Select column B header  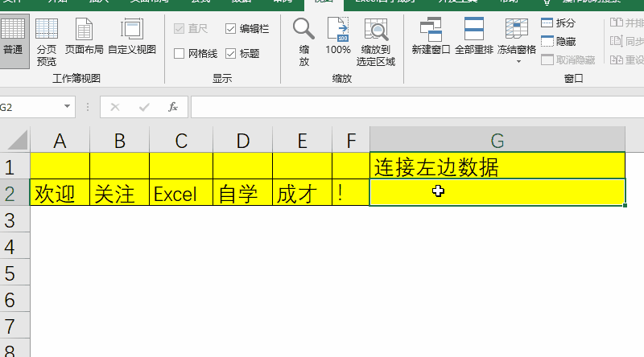coord(119,140)
